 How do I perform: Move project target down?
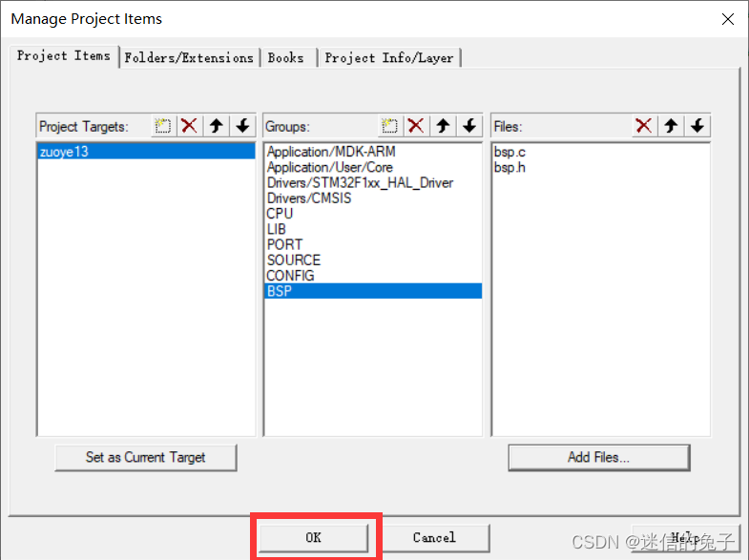pos(243,126)
